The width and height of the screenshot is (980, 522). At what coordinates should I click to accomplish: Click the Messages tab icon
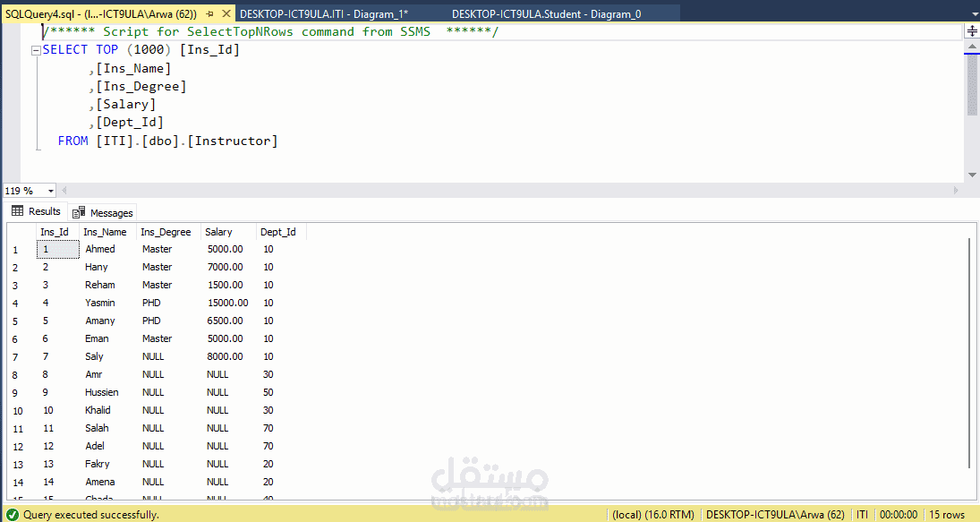(x=79, y=212)
